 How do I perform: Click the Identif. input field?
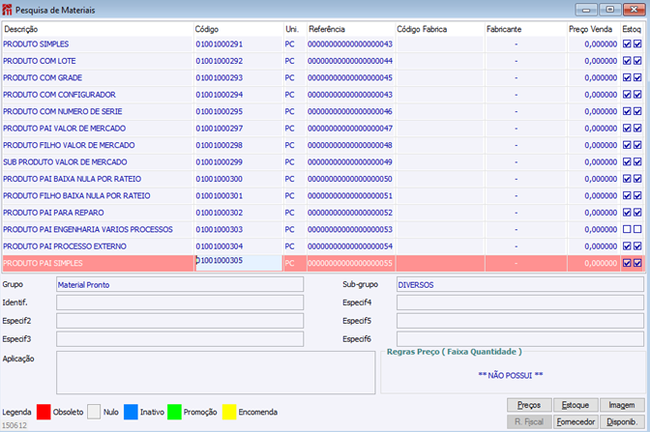[180, 303]
